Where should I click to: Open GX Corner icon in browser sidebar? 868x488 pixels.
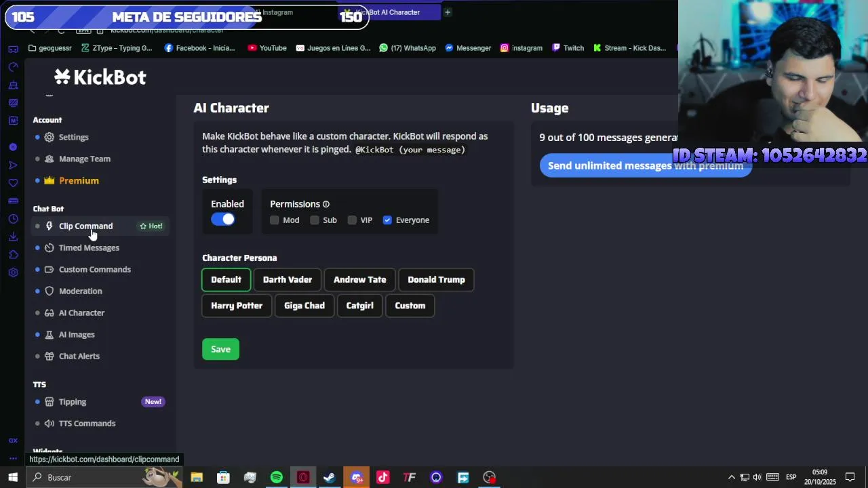point(13,441)
